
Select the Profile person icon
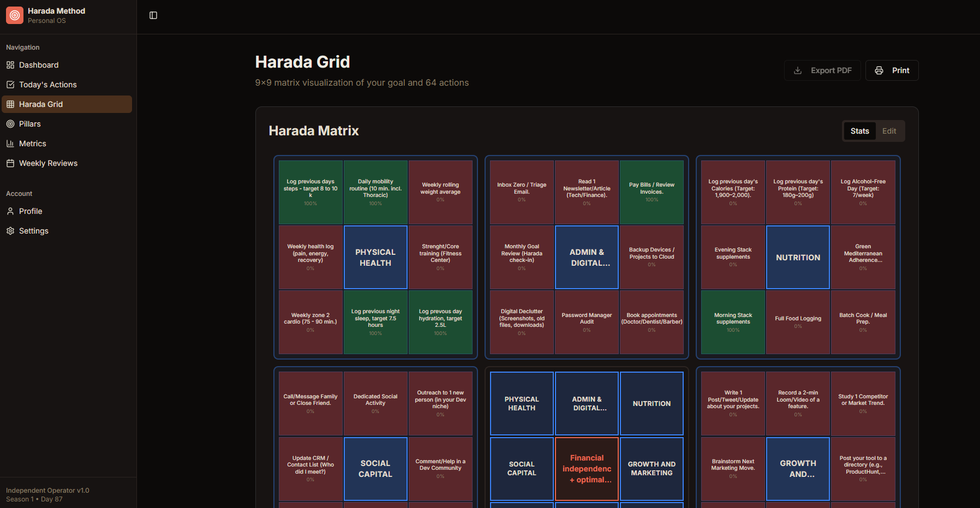[10, 211]
